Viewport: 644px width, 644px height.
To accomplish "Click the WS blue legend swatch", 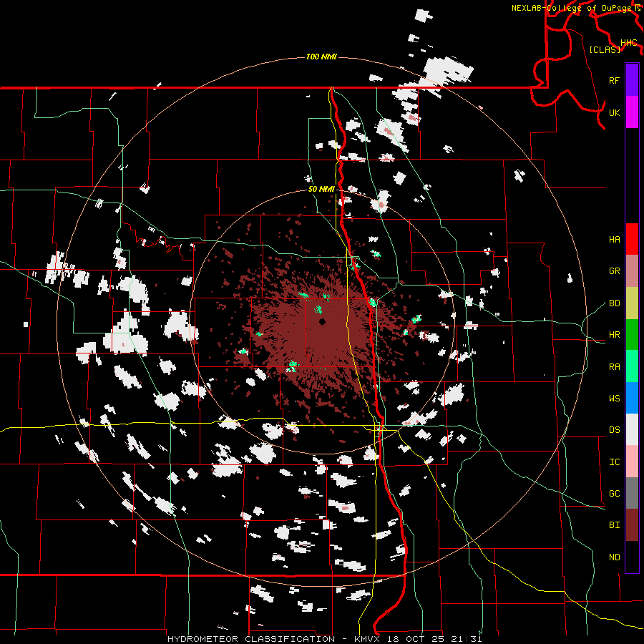I will [632, 398].
